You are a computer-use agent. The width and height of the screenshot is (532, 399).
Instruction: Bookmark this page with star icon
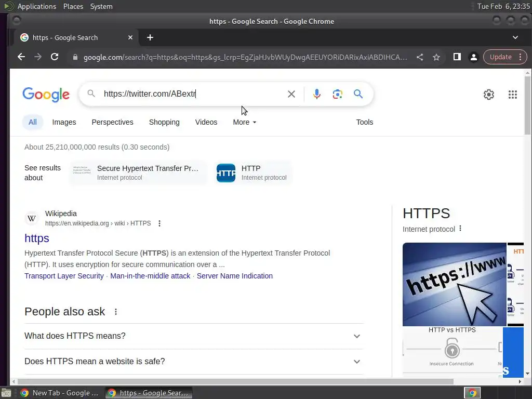tap(436, 57)
